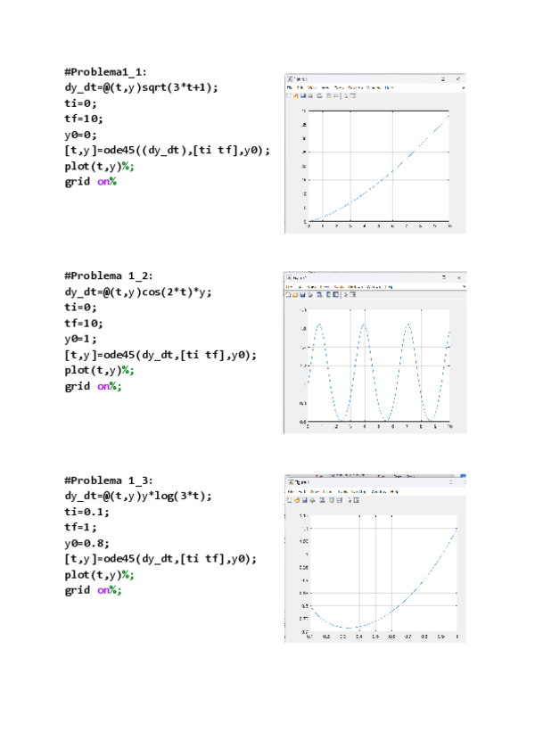Expand dock arrow at right of Problema 1_2 menu bar
This screenshot has height=756, width=535.
pyautogui.click(x=462, y=286)
